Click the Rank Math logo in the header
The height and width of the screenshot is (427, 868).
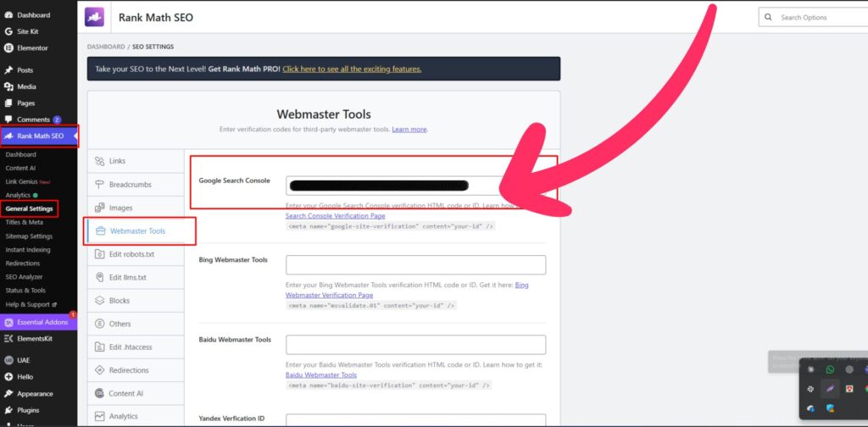tap(94, 17)
